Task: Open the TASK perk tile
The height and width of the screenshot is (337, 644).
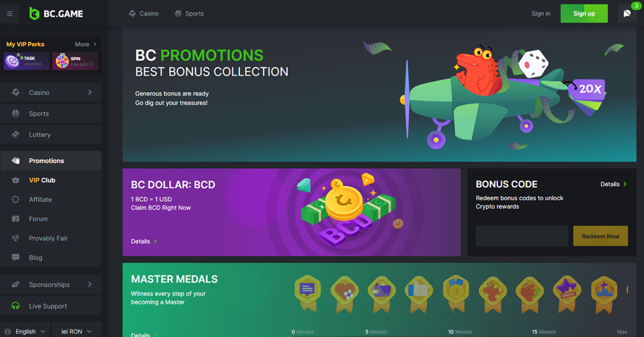Action: coord(27,61)
